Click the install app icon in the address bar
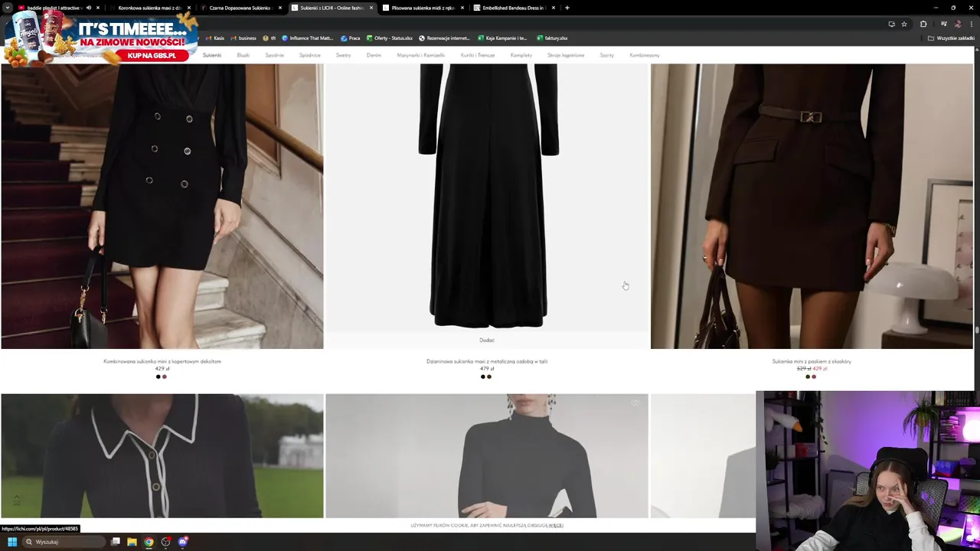 coord(891,24)
